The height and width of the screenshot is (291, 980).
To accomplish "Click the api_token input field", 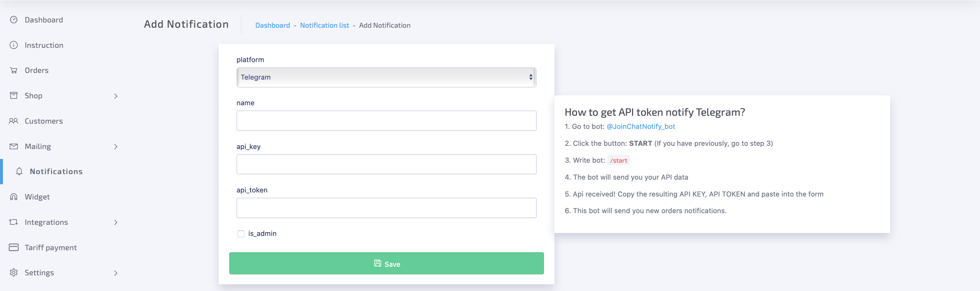I will point(386,208).
